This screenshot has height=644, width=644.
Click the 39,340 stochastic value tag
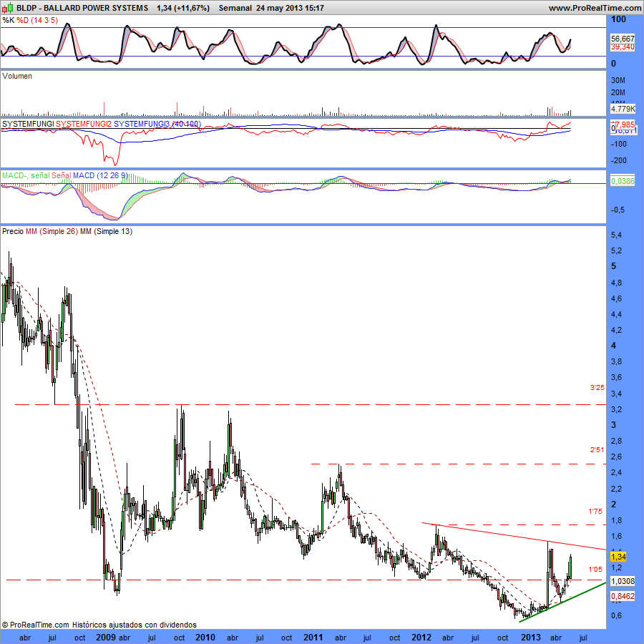click(x=623, y=47)
